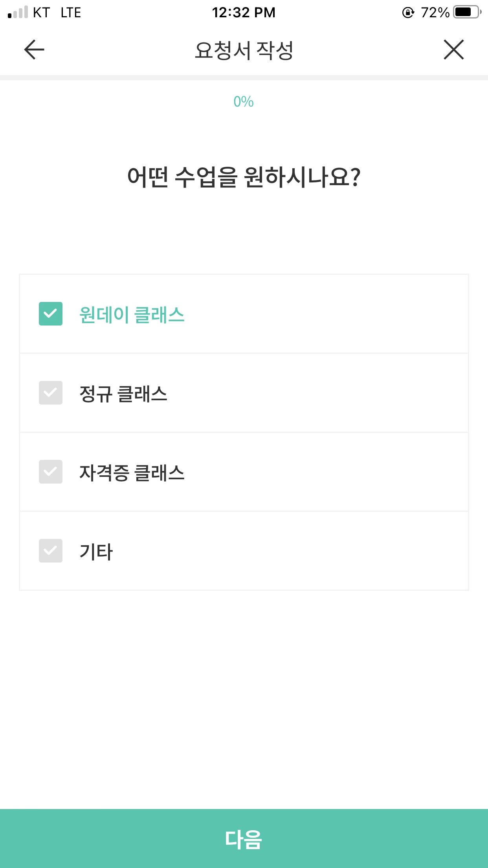Tap the battery icon in status bar
Image resolution: width=488 pixels, height=868 pixels.
(x=468, y=12)
